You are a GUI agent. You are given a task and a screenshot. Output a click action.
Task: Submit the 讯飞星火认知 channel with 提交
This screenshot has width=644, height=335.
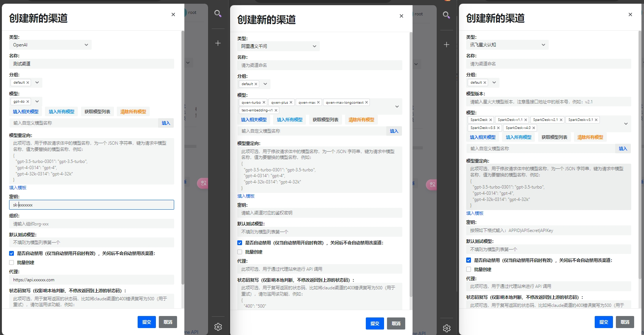click(x=604, y=322)
